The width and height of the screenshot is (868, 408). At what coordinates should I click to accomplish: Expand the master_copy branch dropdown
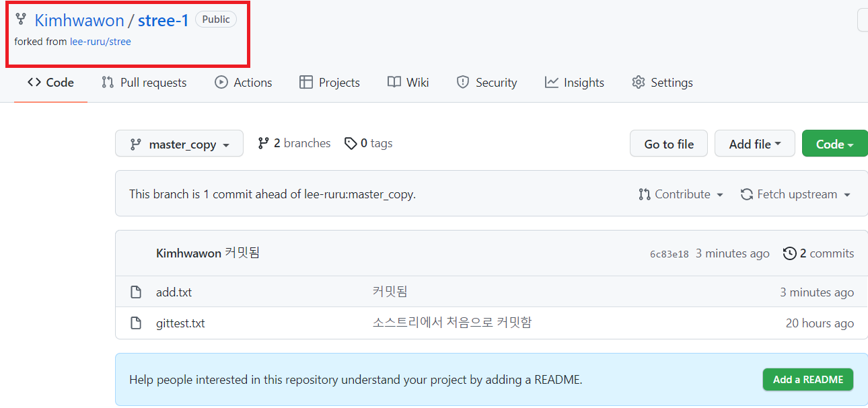179,143
